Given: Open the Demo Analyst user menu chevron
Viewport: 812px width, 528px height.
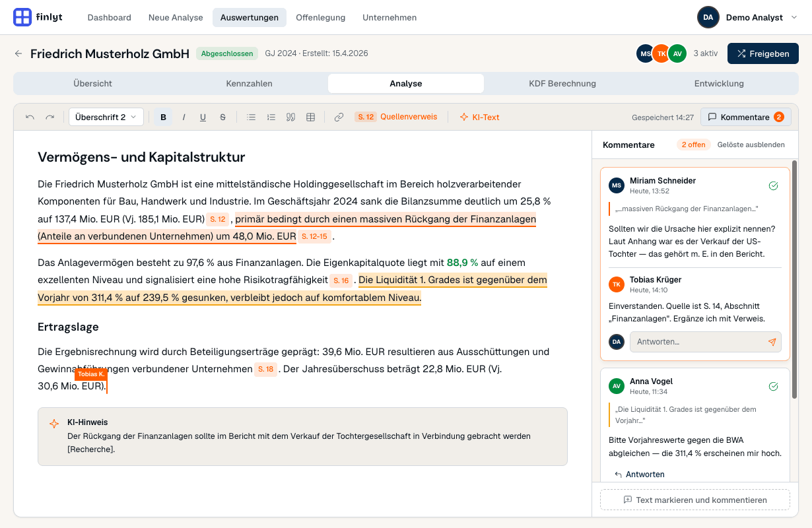Looking at the screenshot, I should (794, 17).
